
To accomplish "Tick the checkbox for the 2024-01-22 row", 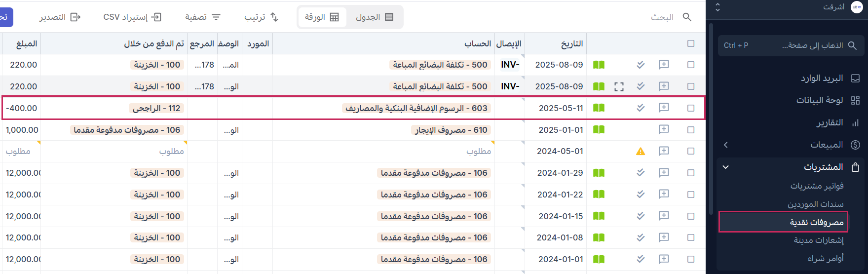I will coord(691,195).
